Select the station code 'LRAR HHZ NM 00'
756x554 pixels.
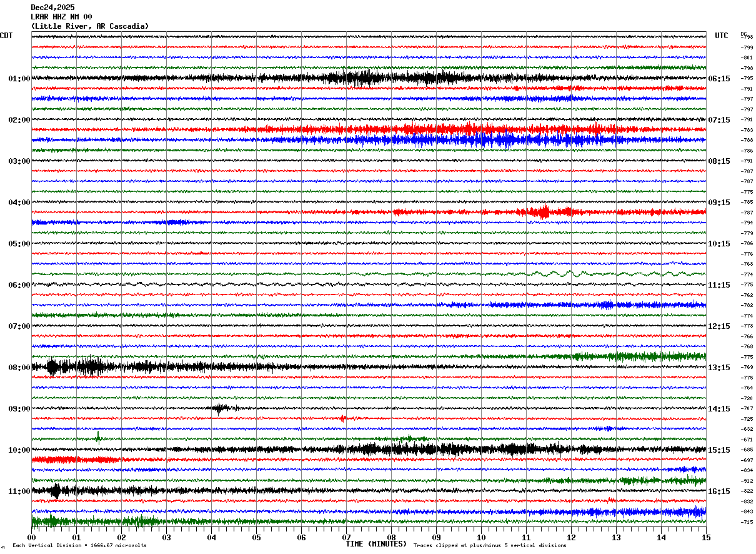[61, 17]
